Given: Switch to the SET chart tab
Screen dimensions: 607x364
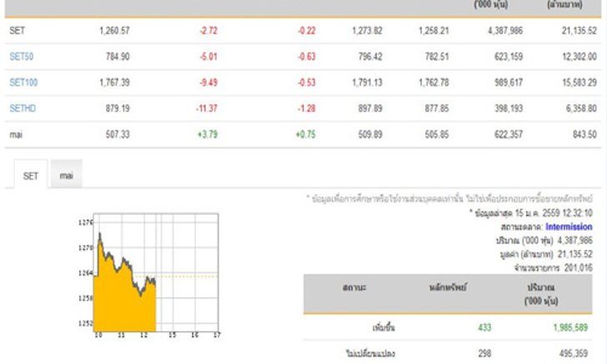Looking at the screenshot, I should (31, 176).
